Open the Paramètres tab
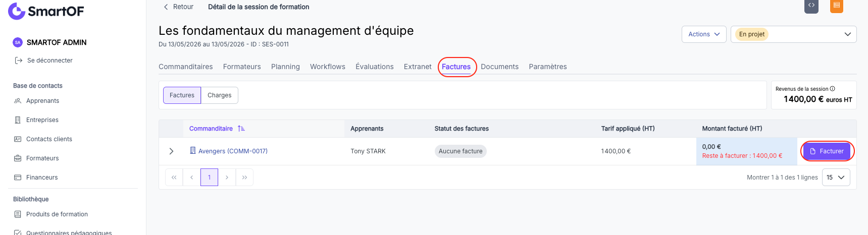868x235 pixels. point(548,67)
